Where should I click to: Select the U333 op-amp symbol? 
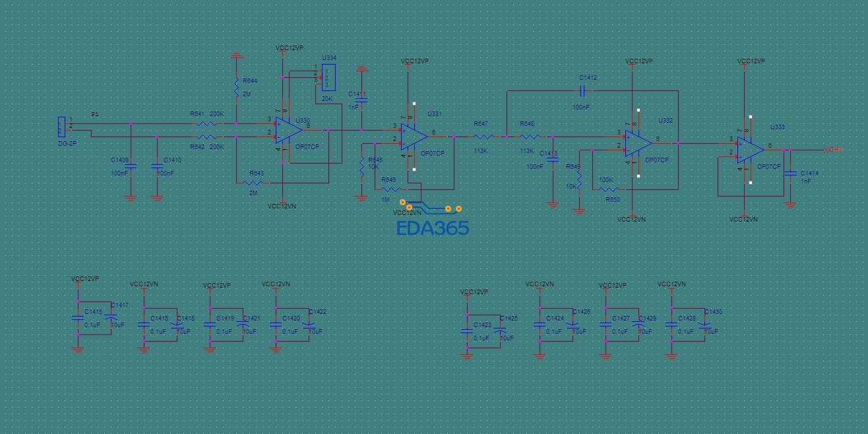click(x=750, y=150)
